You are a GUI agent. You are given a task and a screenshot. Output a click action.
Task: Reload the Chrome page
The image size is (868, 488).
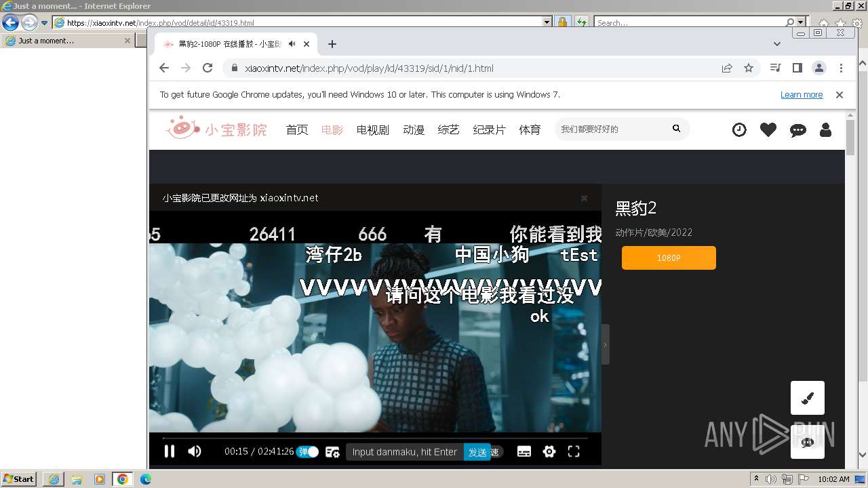tap(208, 68)
